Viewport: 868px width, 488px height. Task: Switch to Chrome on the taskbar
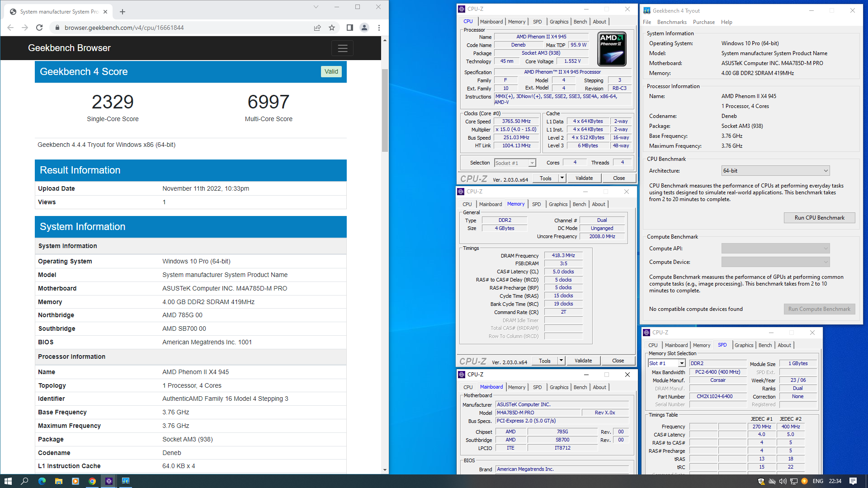[92, 481]
